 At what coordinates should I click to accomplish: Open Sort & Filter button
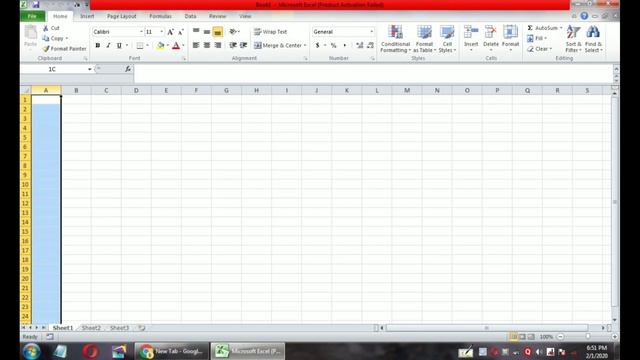pyautogui.click(x=573, y=39)
